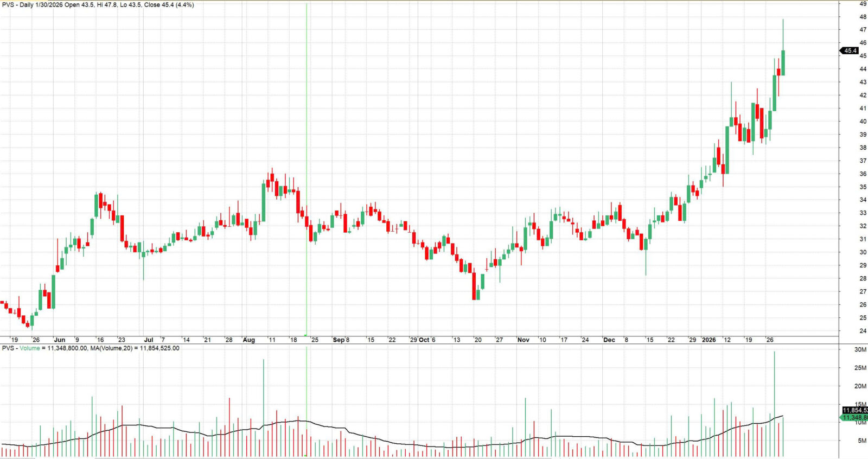
Task: Click the Jun label on date axis
Action: [60, 340]
